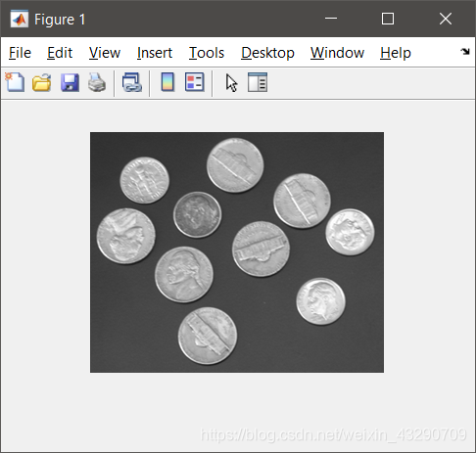This screenshot has height=453, width=476.
Task: Print the figure with the printer icon
Action: (x=97, y=82)
